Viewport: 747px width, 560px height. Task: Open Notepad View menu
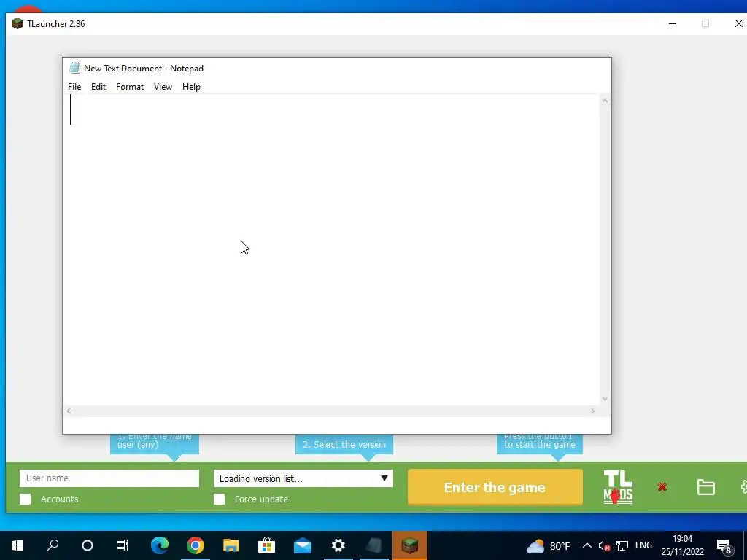[x=163, y=87]
